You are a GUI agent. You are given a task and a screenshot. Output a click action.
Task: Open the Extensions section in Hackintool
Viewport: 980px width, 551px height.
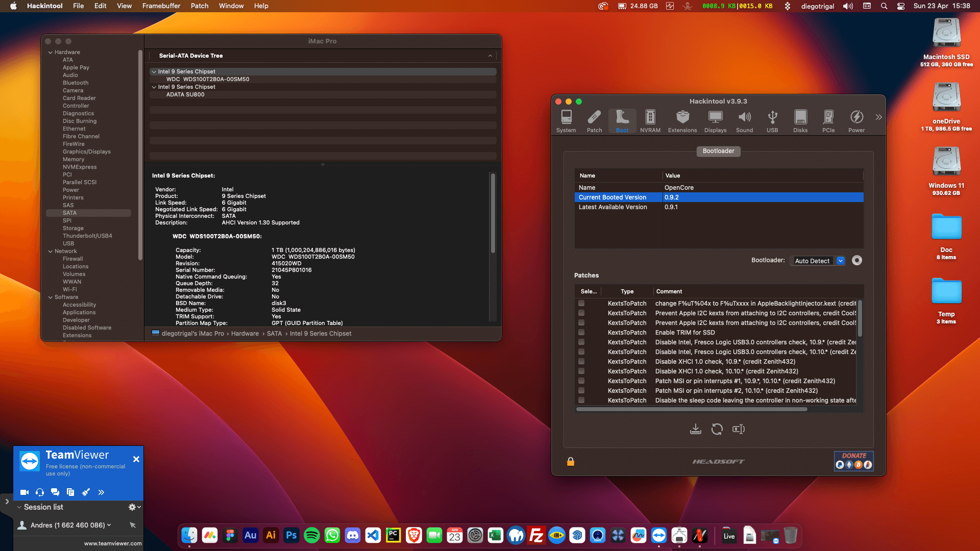click(x=682, y=121)
